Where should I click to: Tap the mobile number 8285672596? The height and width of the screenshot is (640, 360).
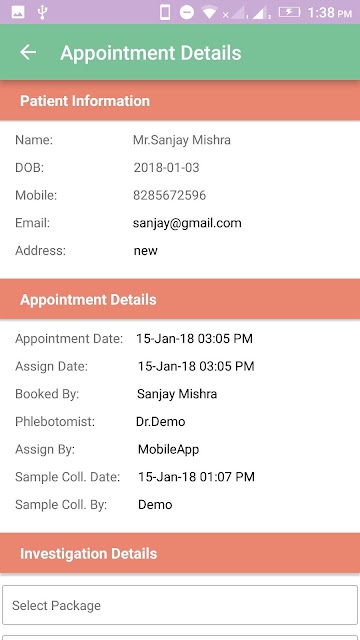tap(169, 196)
